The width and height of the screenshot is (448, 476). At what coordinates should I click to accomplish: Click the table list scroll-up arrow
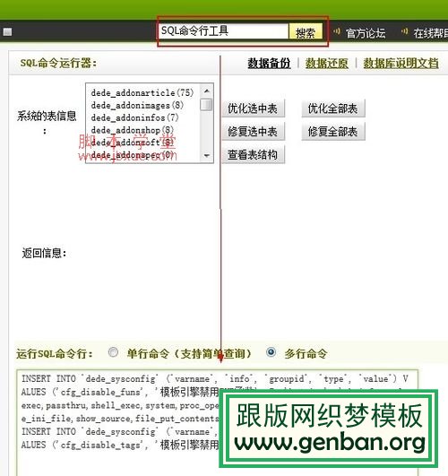click(x=207, y=91)
